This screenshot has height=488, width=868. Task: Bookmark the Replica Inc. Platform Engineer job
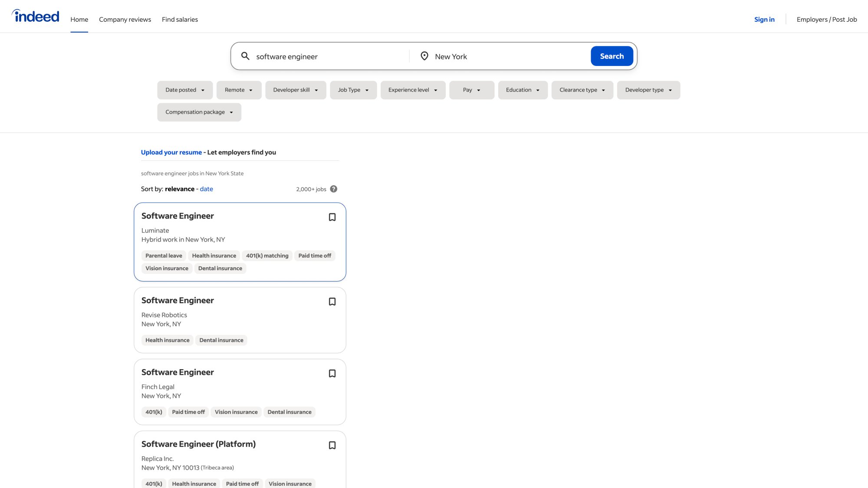[x=332, y=445]
